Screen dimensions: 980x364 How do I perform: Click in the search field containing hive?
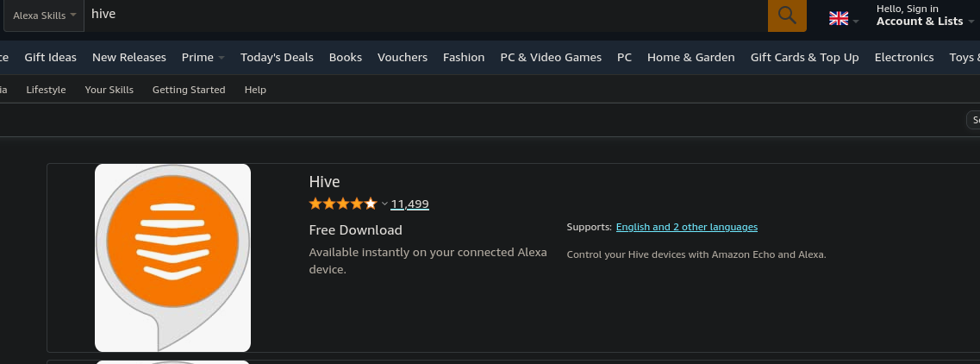point(425,15)
